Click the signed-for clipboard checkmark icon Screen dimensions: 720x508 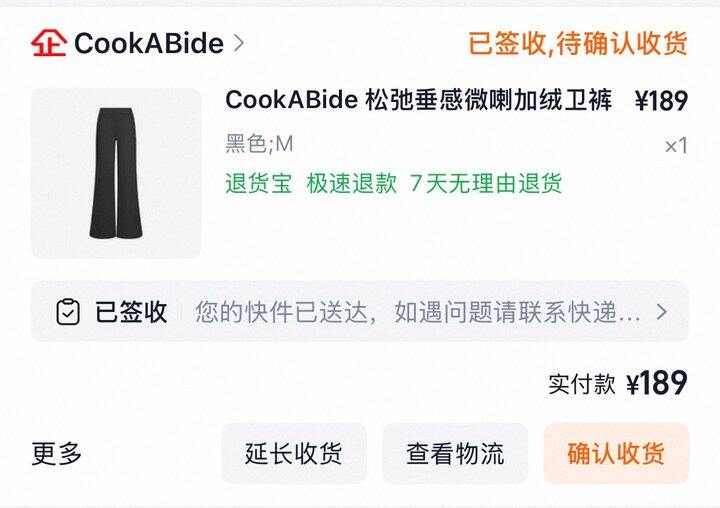(x=68, y=312)
